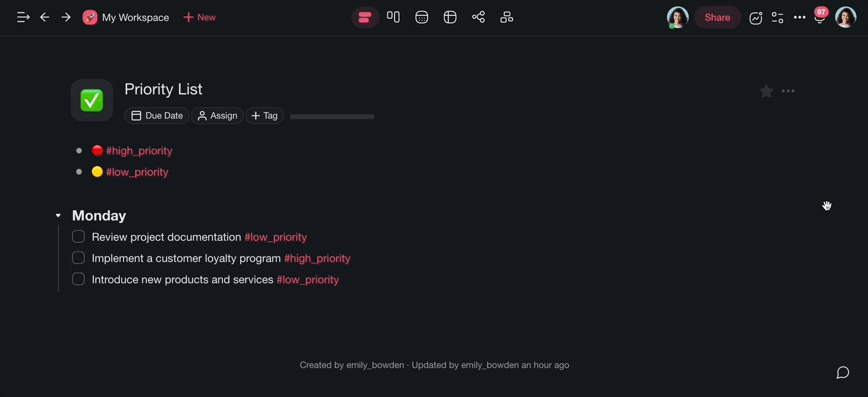The image size is (868, 397).
Task: Click the Share button
Action: click(717, 17)
